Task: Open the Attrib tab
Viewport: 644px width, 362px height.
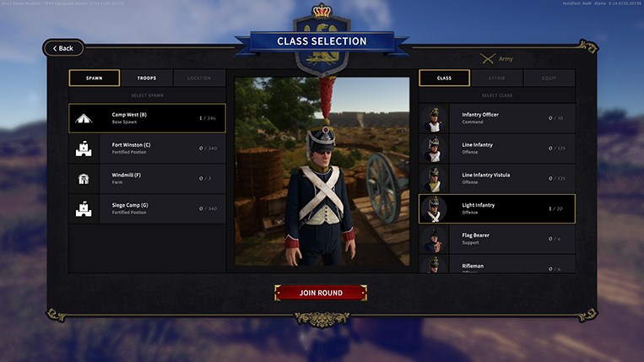Action: tap(496, 78)
